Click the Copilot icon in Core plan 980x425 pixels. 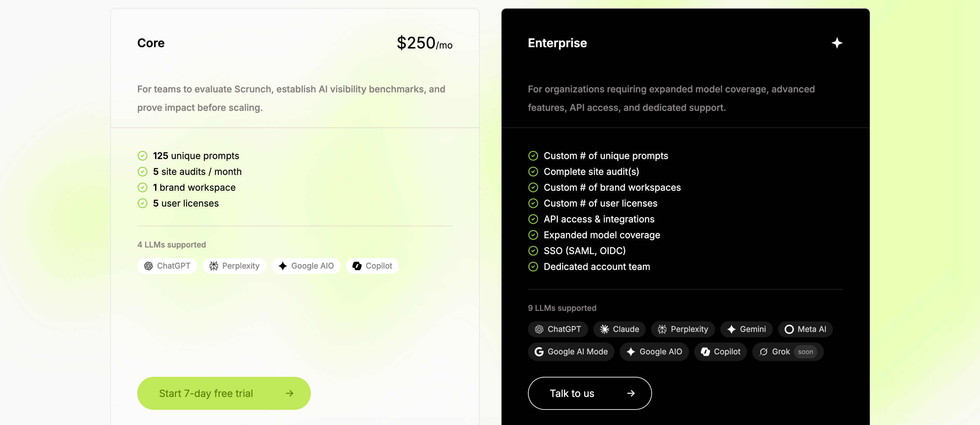357,266
